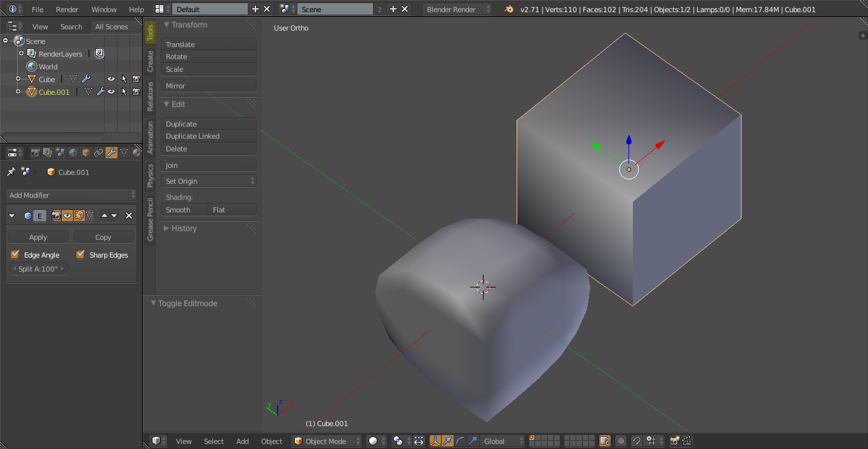Click the Apply modifier button
The width and height of the screenshot is (868, 449).
38,237
